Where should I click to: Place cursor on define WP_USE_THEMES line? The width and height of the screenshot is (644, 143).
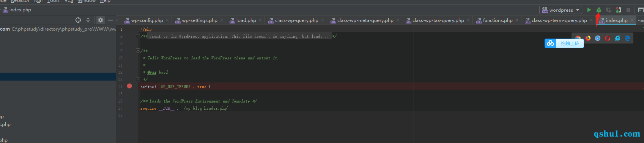(x=176, y=87)
